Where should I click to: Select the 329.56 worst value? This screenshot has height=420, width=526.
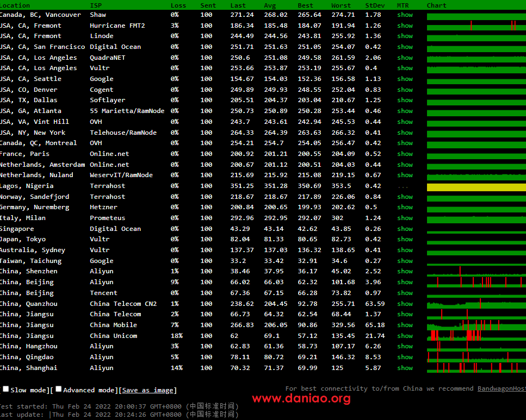coord(343,325)
